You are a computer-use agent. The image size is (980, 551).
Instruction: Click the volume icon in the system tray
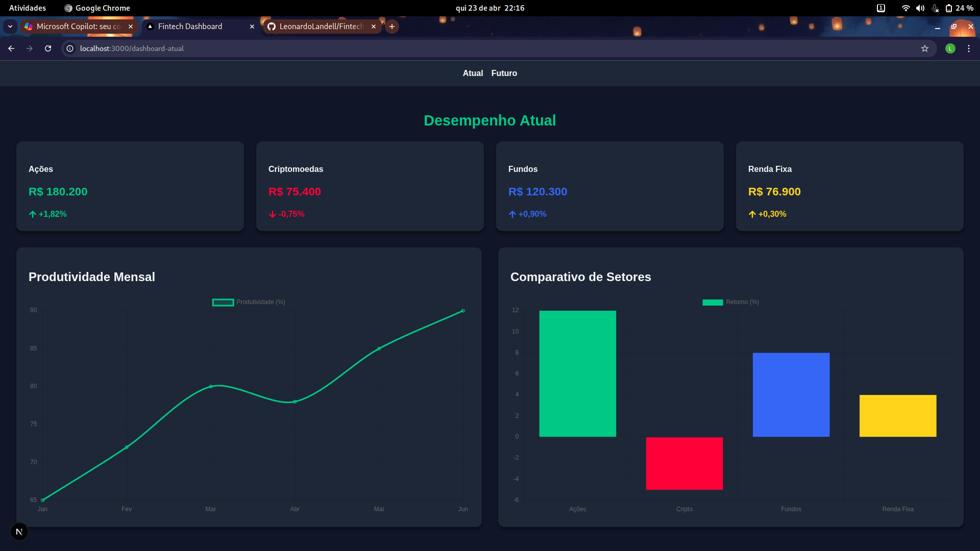(920, 8)
